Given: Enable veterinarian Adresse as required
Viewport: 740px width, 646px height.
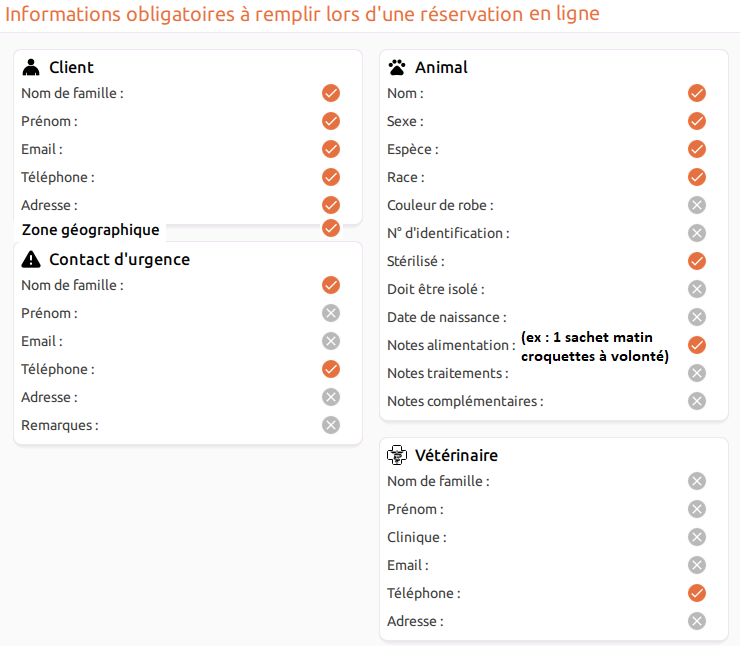Looking at the screenshot, I should pyautogui.click(x=697, y=621).
